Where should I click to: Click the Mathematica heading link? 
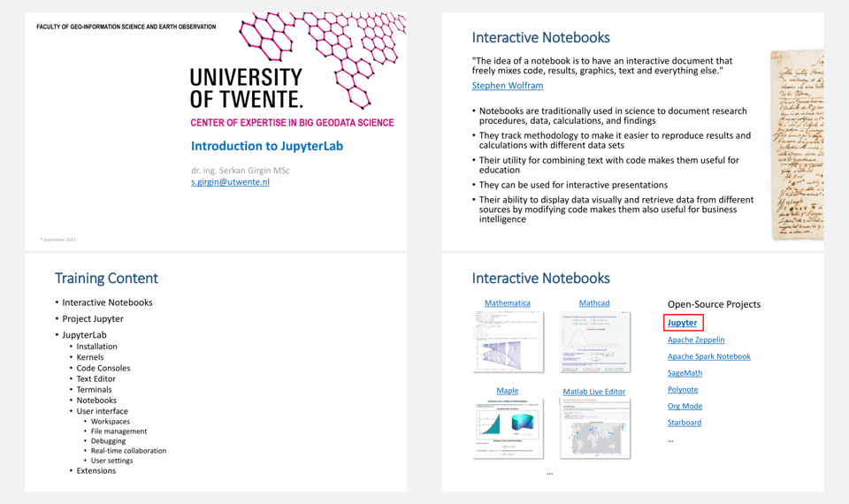508,303
